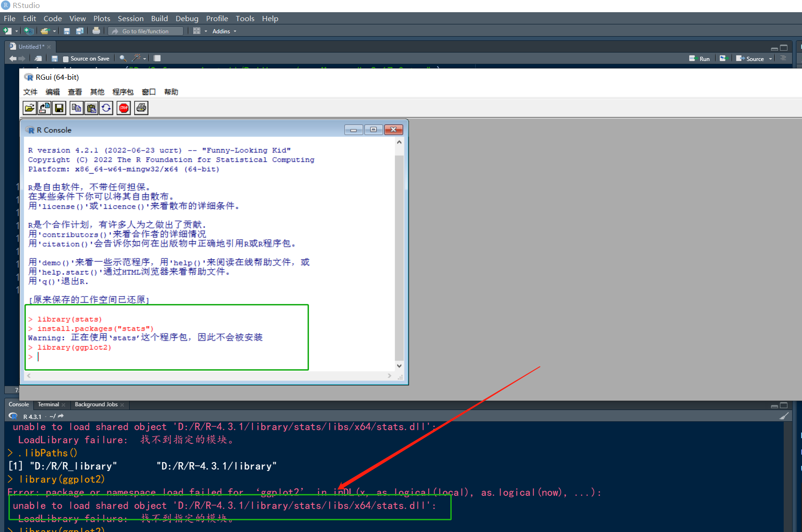Image resolution: width=802 pixels, height=532 pixels.
Task: Select the Untitled1* source tab
Action: tap(31, 46)
